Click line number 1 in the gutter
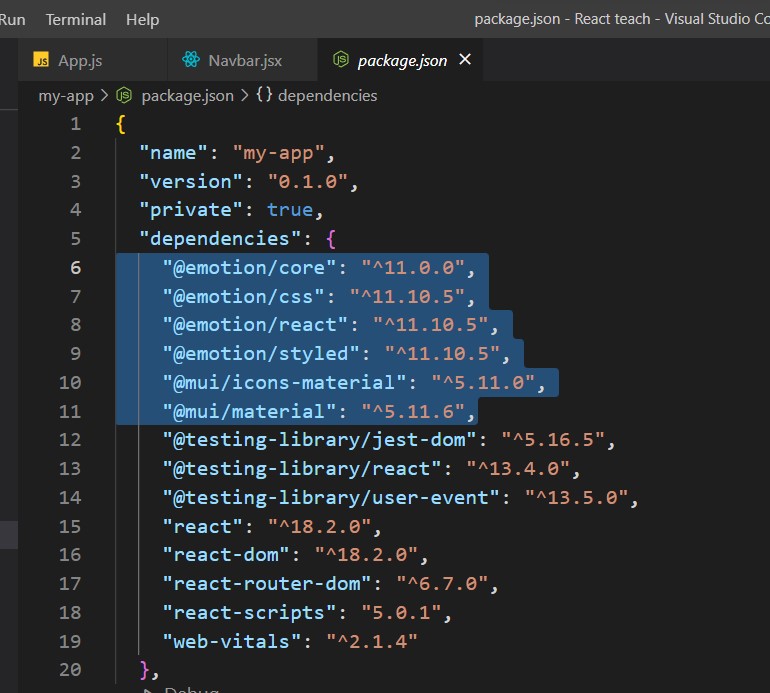This screenshot has height=693, width=770. [75, 124]
